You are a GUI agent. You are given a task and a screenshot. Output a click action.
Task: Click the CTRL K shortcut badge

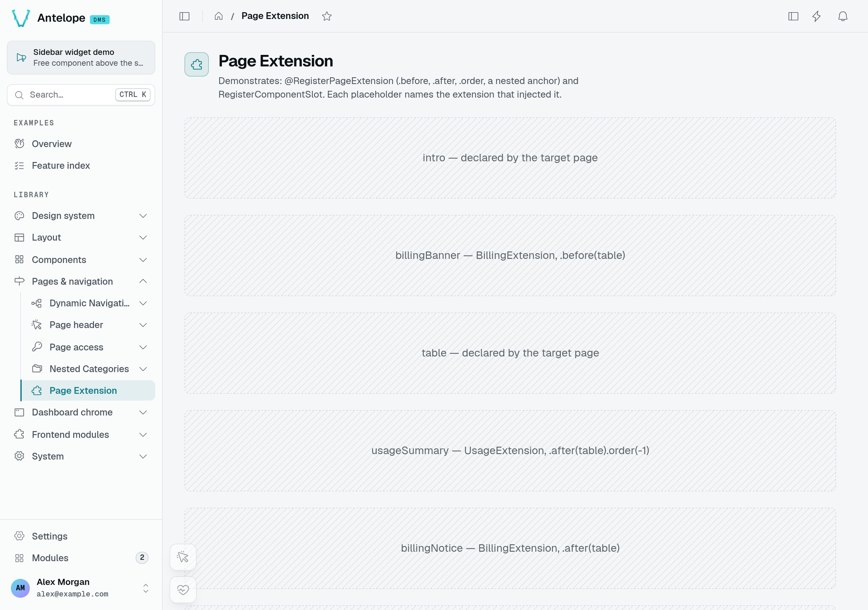(133, 95)
